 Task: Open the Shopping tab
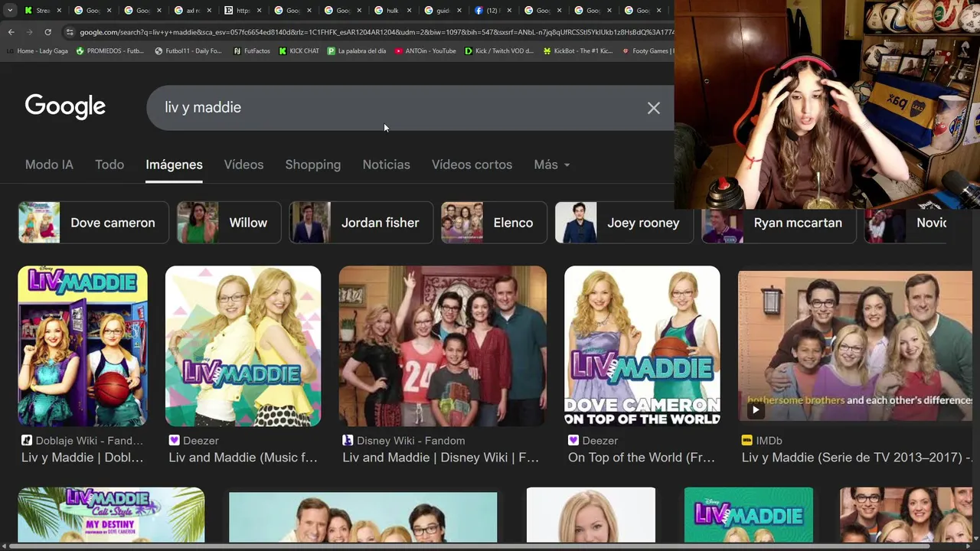tap(312, 165)
